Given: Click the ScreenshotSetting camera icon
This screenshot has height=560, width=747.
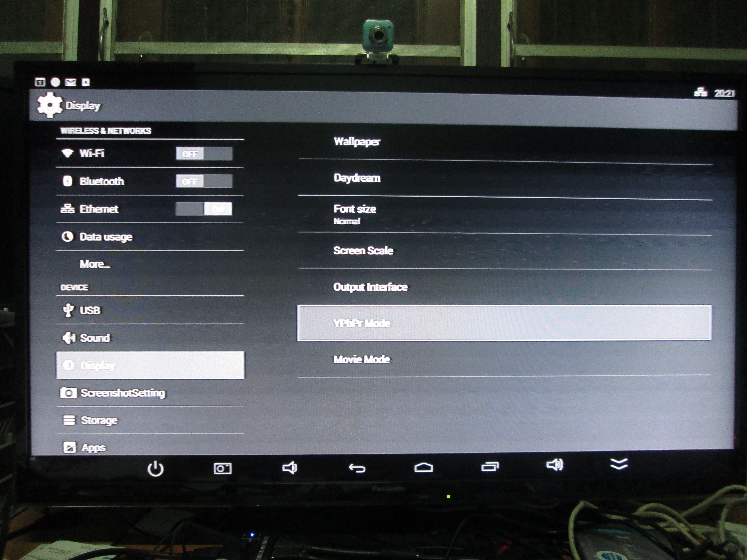Looking at the screenshot, I should point(69,393).
